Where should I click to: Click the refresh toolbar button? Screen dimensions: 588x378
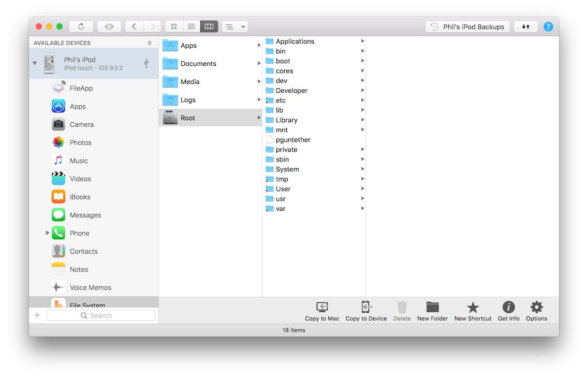point(81,26)
